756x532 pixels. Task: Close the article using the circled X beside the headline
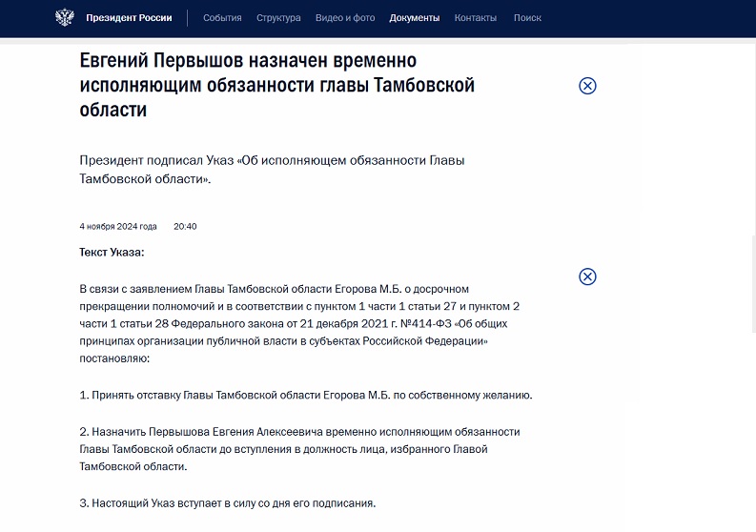pos(588,86)
